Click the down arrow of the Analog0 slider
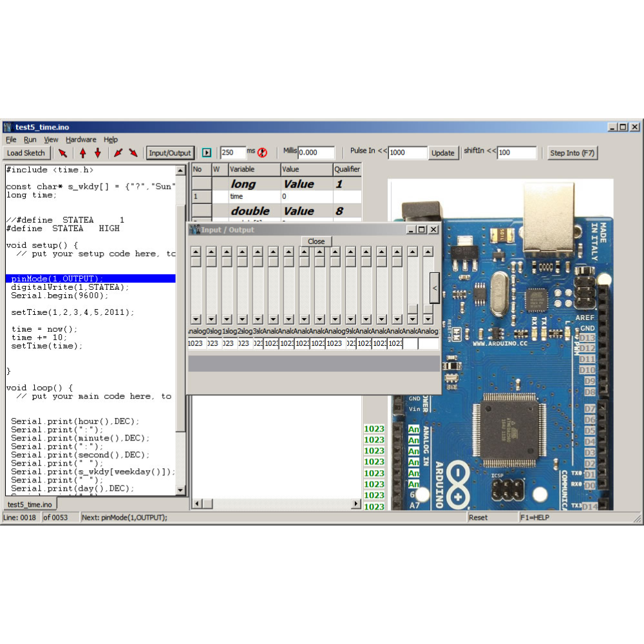Viewport: 644px width, 644px height. (x=196, y=319)
